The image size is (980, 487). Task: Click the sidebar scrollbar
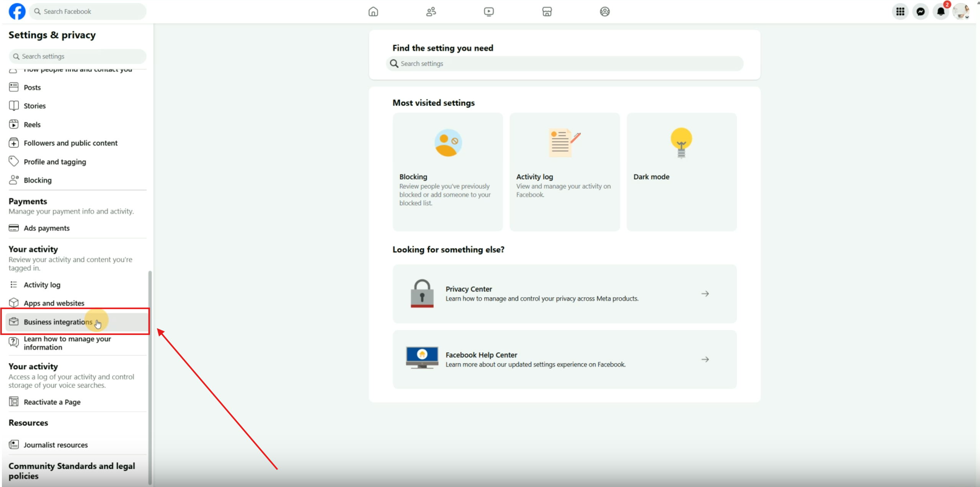pyautogui.click(x=150, y=377)
